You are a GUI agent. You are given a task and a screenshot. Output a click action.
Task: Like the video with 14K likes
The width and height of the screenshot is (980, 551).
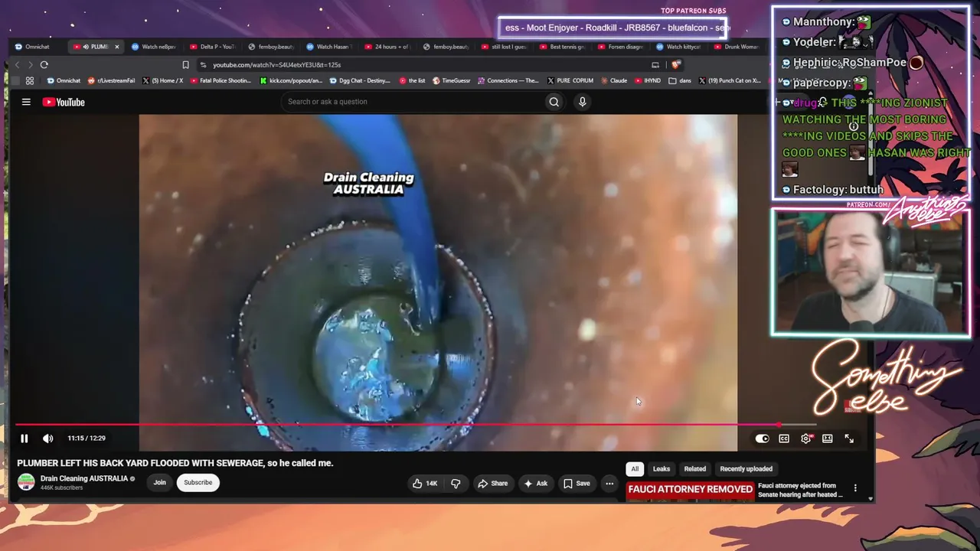pos(425,484)
